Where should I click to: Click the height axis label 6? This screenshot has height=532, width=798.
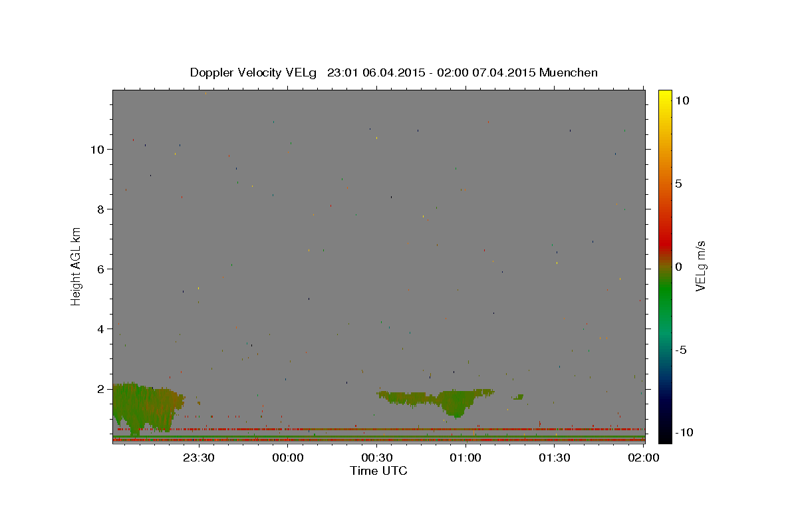click(101, 269)
